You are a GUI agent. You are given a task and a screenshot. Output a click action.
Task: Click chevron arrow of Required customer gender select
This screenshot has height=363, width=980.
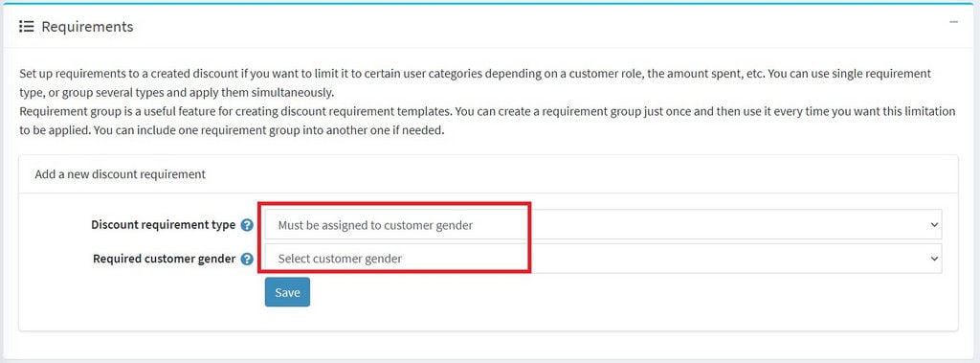[x=934, y=258]
